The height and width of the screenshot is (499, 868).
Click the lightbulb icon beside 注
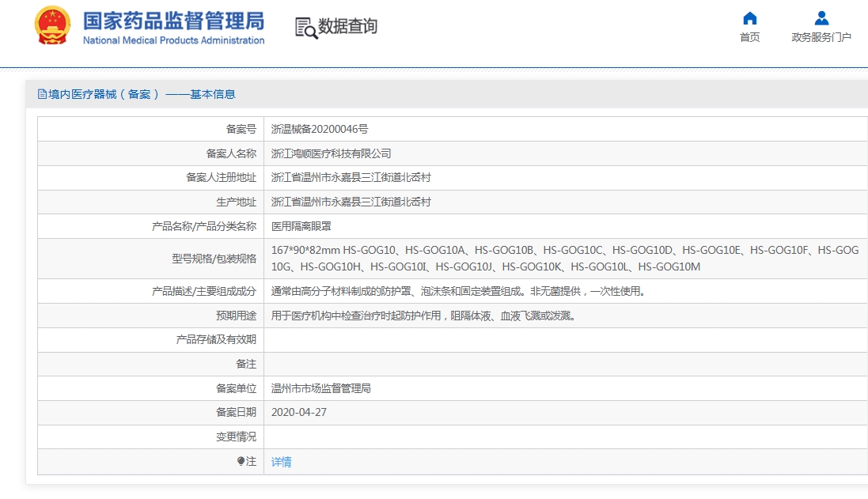(x=241, y=462)
